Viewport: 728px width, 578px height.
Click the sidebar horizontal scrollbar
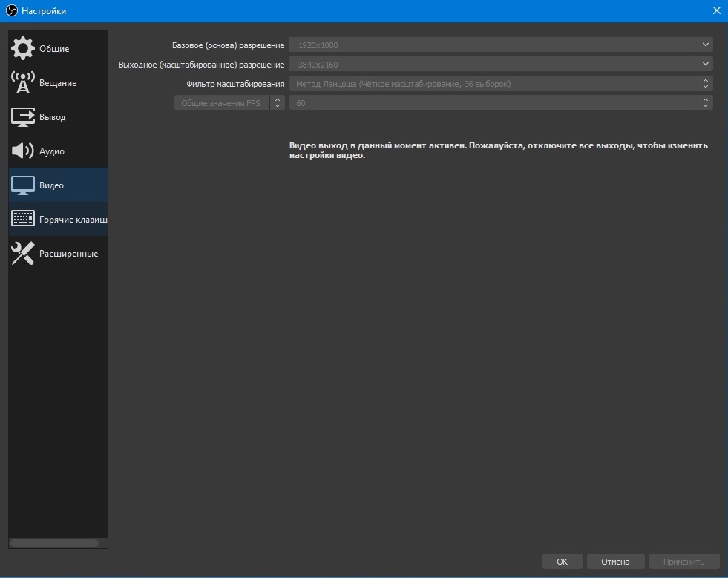click(55, 542)
